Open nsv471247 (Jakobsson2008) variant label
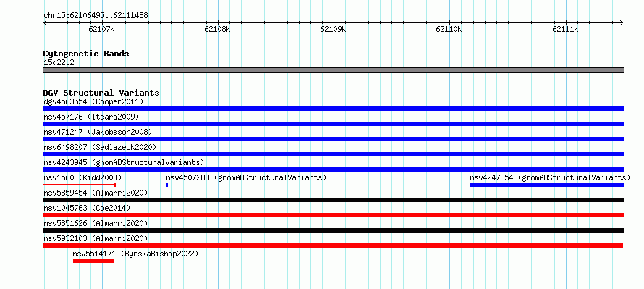Image resolution: width=644 pixels, height=289 pixels. 98,132
